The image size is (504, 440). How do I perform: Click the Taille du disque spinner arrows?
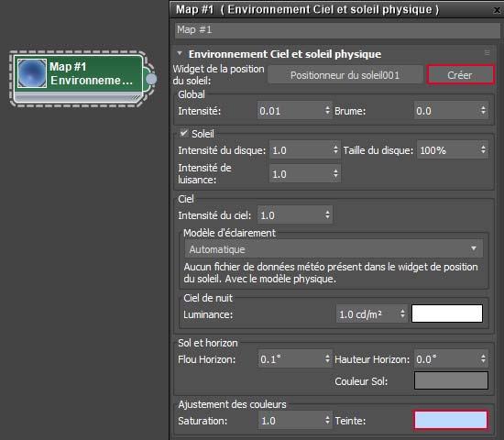point(483,149)
